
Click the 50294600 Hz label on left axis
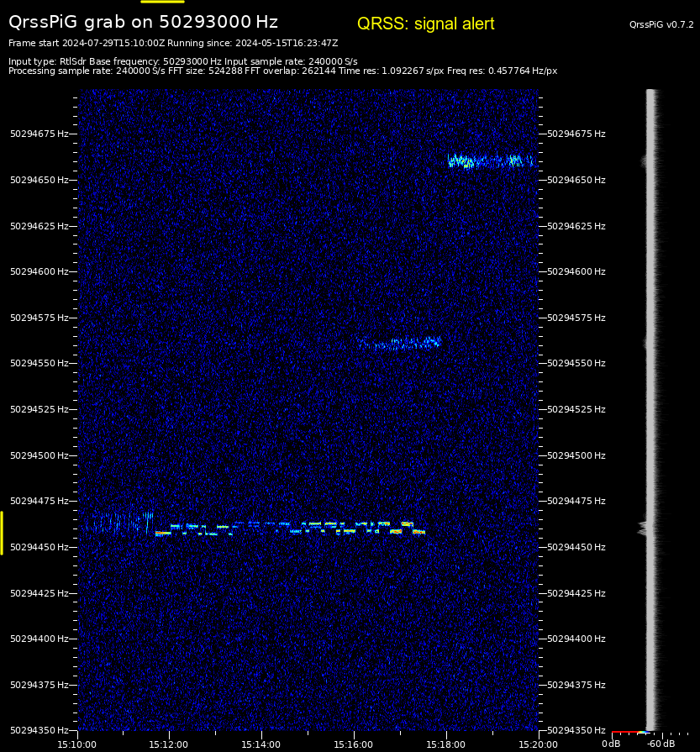(39, 271)
